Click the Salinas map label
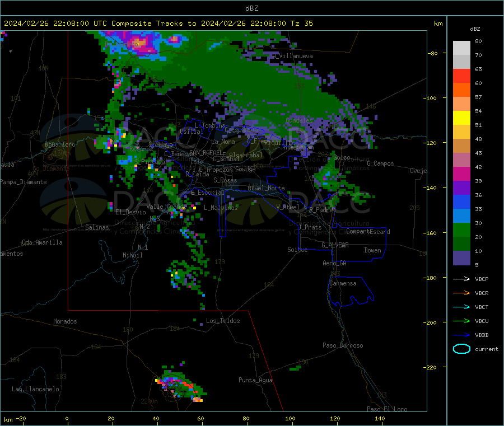Image resolution: width=504 pixels, height=426 pixels. click(x=97, y=227)
